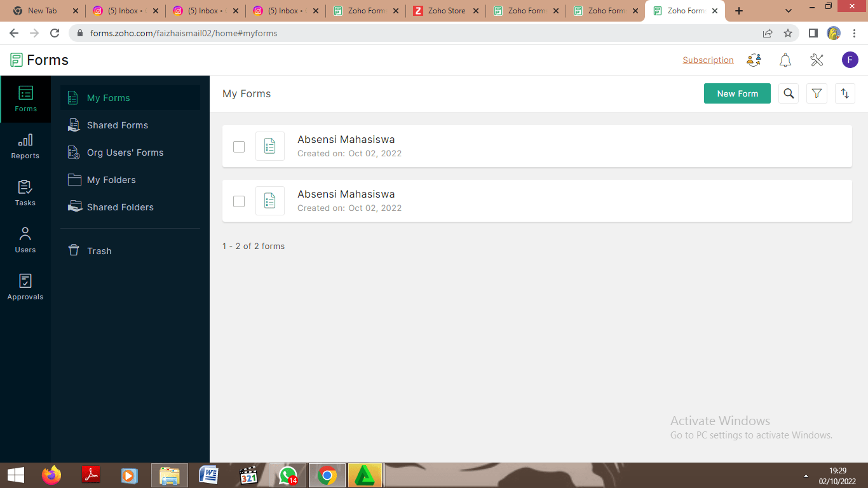
Task: Toggle the browser side panel icon
Action: [x=813, y=33]
